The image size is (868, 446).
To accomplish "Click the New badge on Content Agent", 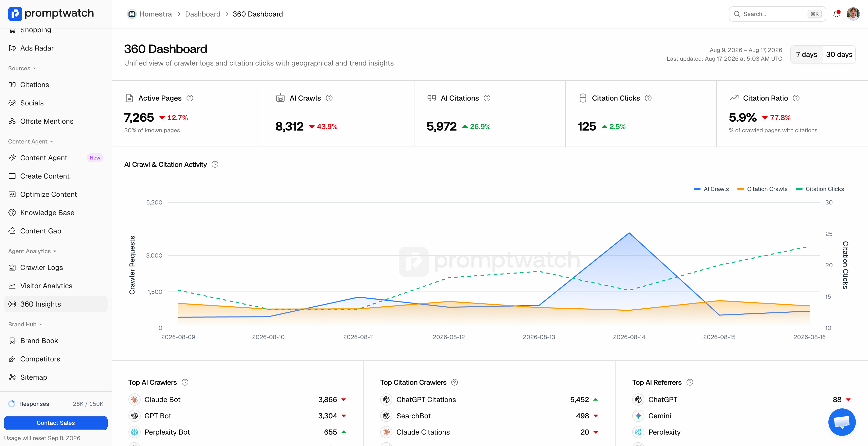I will pyautogui.click(x=95, y=158).
